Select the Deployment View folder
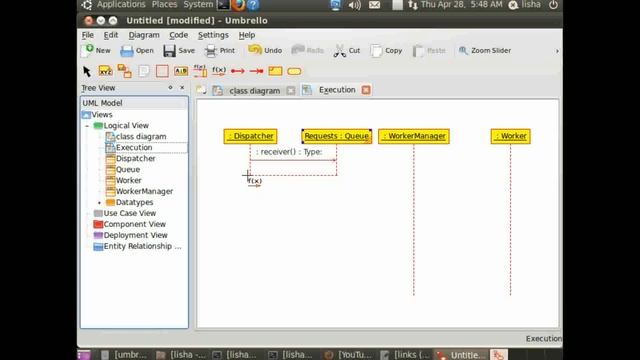640x360 pixels. [131, 236]
